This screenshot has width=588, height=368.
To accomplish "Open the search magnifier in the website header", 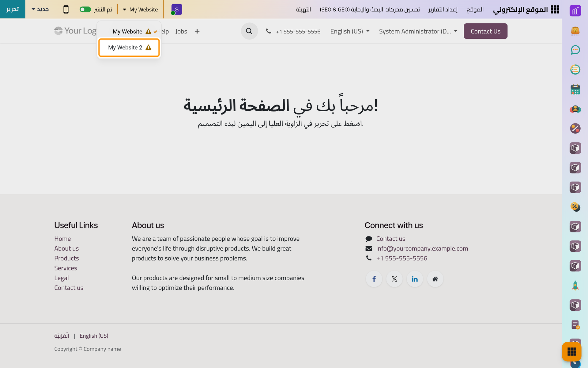I will click(x=249, y=31).
